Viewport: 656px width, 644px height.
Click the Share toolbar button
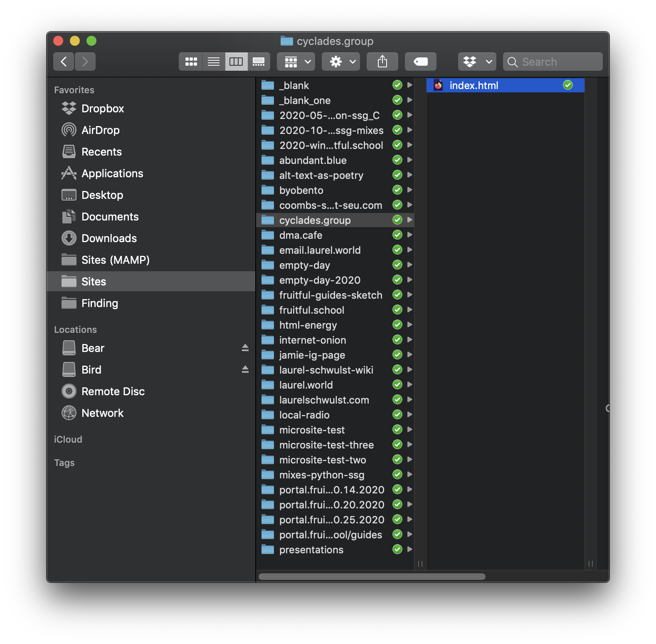(x=382, y=62)
